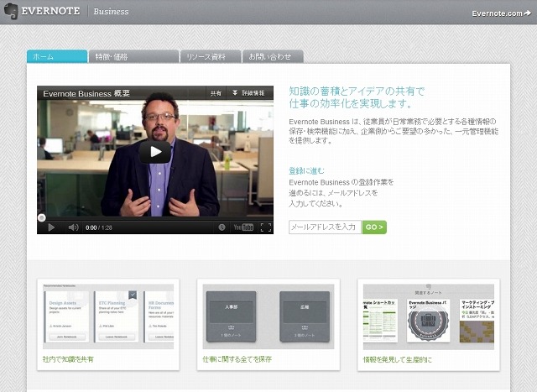Click the マーケティング note thumbnail
The height and width of the screenshot is (392, 537).
[477, 321]
